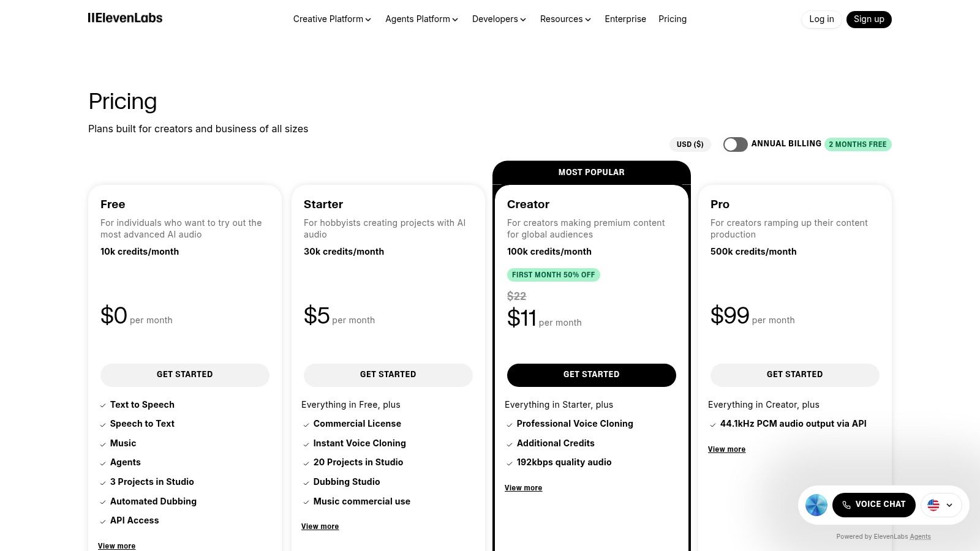The width and height of the screenshot is (980, 551).
Task: Click the checkmark next to Text to Speech
Action: tap(103, 405)
